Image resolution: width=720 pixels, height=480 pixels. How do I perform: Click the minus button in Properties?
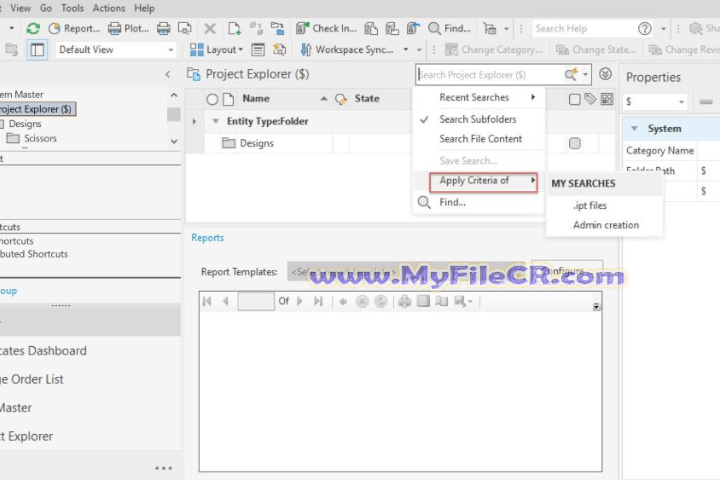click(x=706, y=102)
